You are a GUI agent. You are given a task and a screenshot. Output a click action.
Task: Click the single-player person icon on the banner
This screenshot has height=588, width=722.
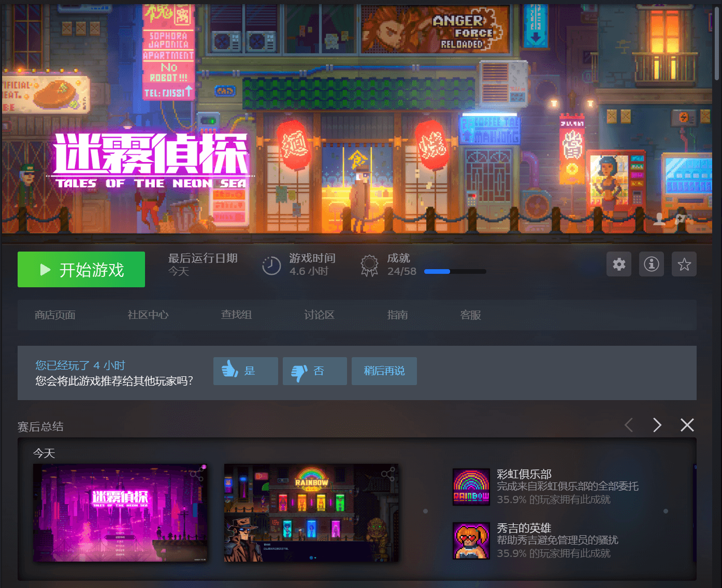659,218
